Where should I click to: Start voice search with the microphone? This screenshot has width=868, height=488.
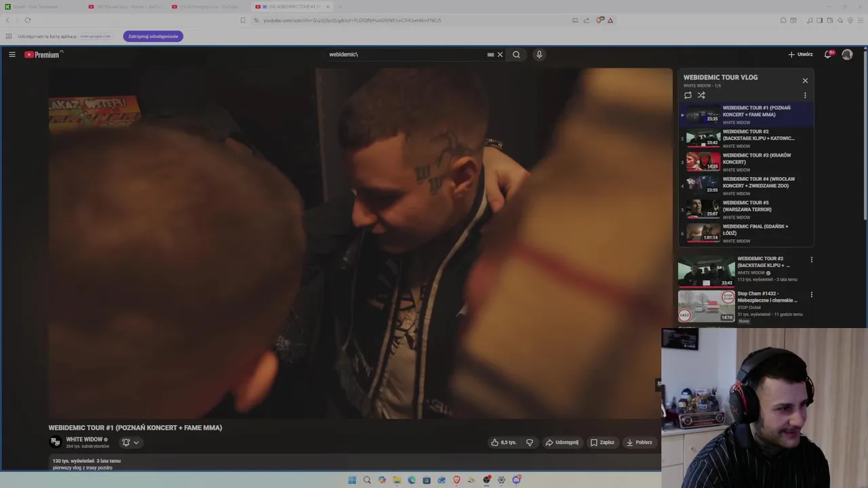pyautogui.click(x=539, y=54)
